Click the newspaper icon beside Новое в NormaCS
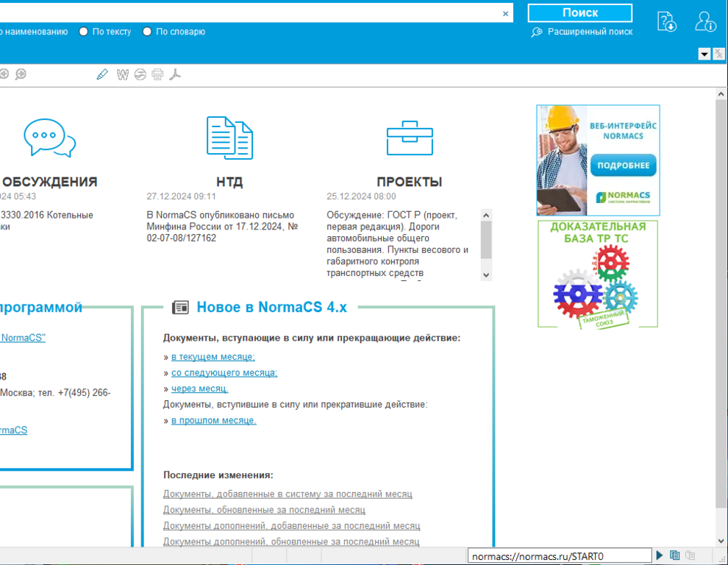This screenshot has height=565, width=728. tap(181, 307)
